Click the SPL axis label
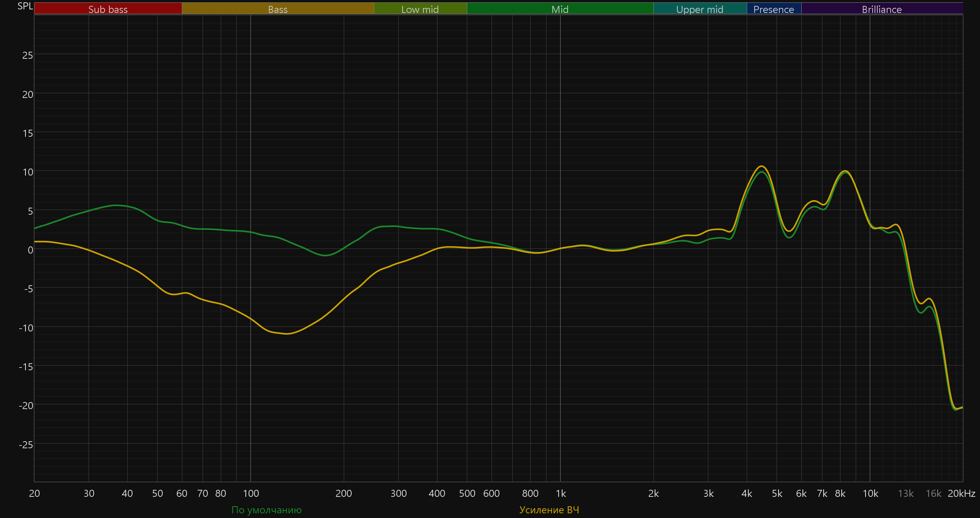 (x=25, y=6)
